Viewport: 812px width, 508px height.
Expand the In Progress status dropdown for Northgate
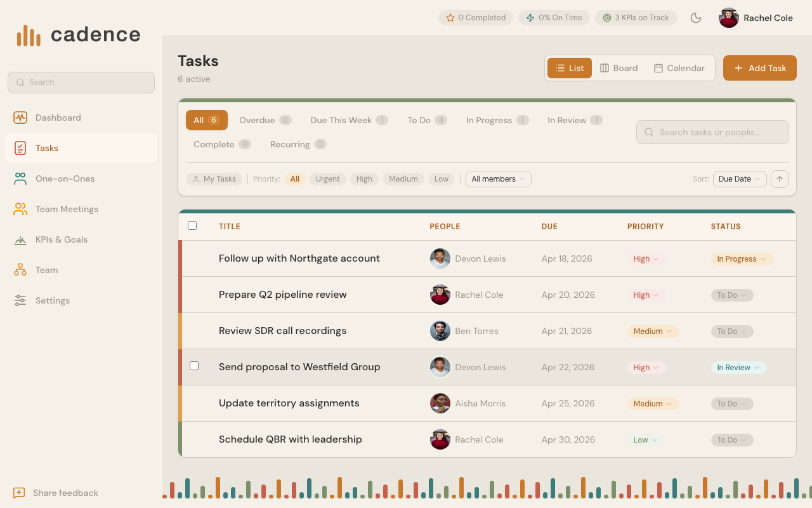pyautogui.click(x=742, y=258)
